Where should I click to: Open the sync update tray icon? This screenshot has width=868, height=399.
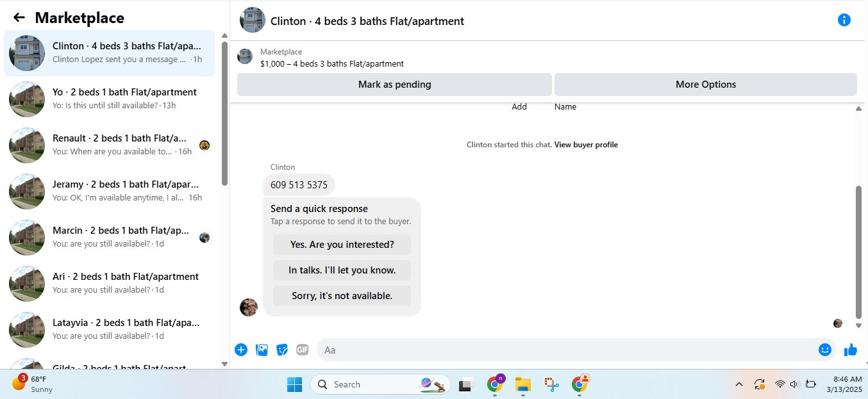tap(760, 384)
